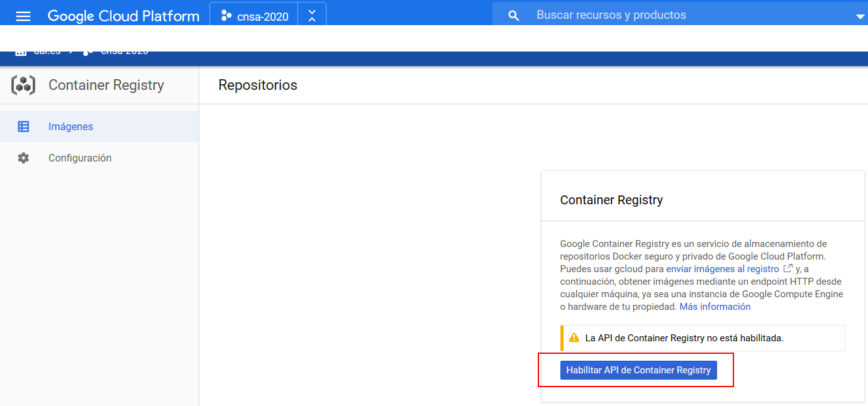Open the navigation hamburger menu
Screen dimensions: 868x406
(x=23, y=16)
